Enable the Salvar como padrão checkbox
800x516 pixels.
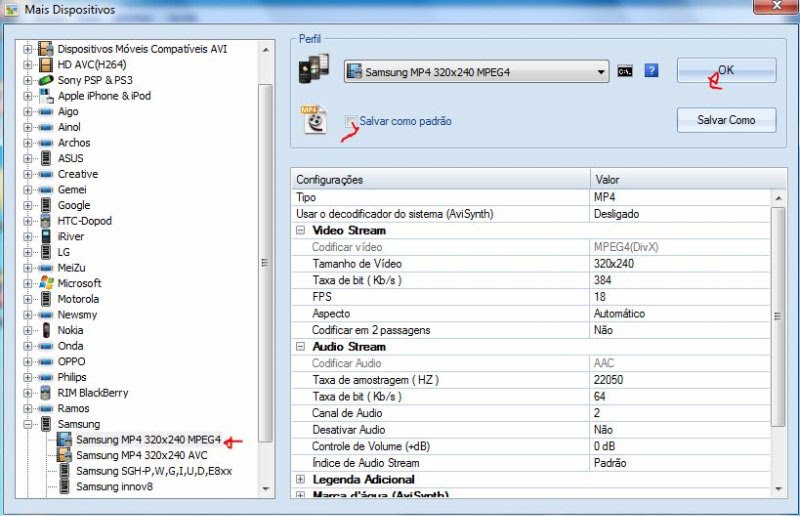pyautogui.click(x=351, y=122)
